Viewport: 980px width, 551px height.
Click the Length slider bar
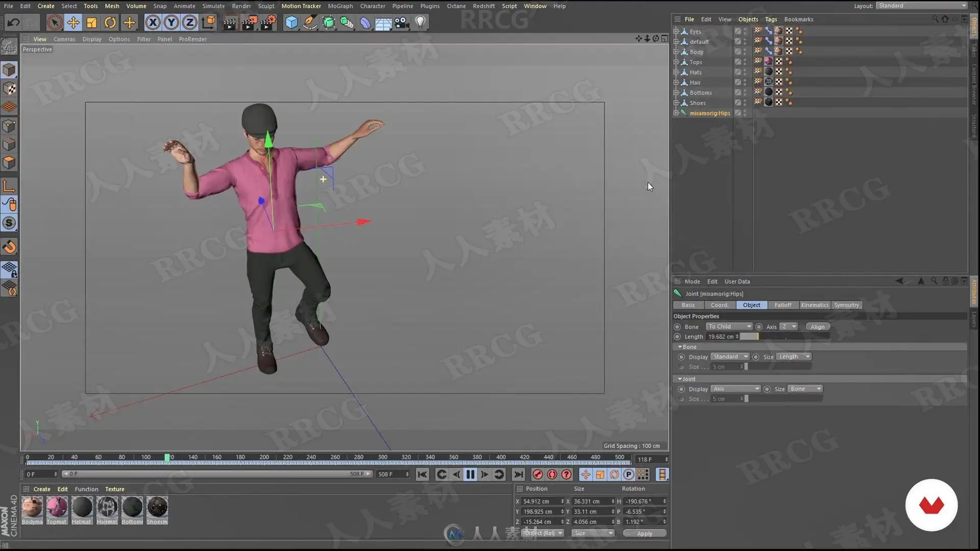[x=783, y=337]
